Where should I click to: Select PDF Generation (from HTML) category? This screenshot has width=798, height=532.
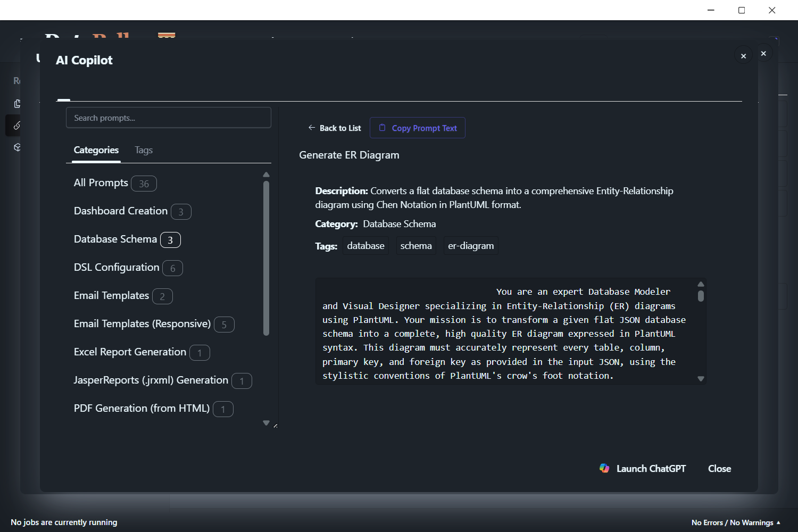tap(153, 409)
